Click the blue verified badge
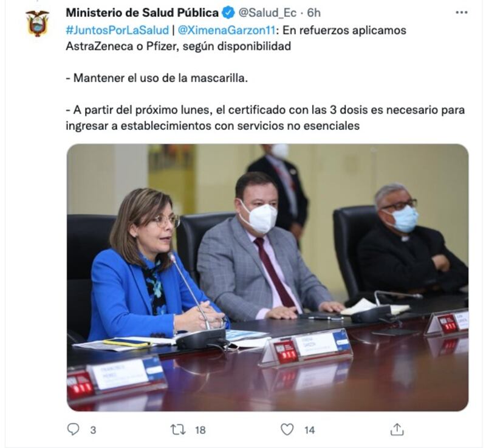Screen dimensions: 486x448 tap(228, 13)
